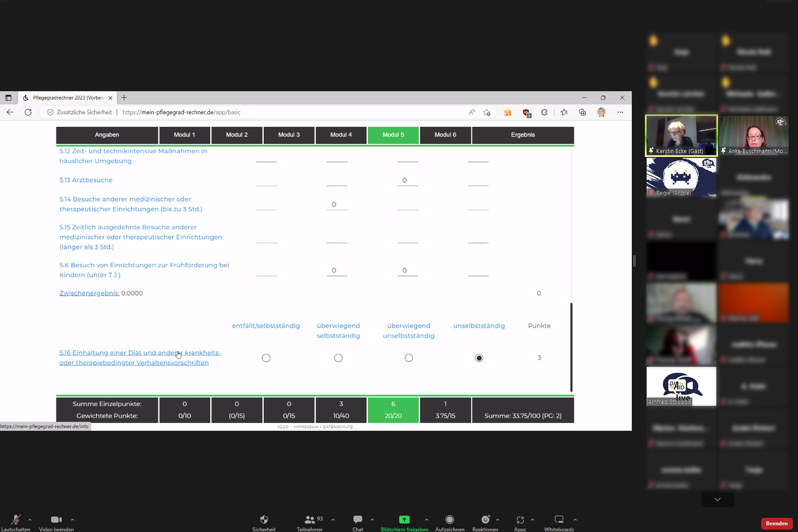Viewport: 798px width, 532px height.
Task: Refresh the browser page
Action: coord(28,112)
